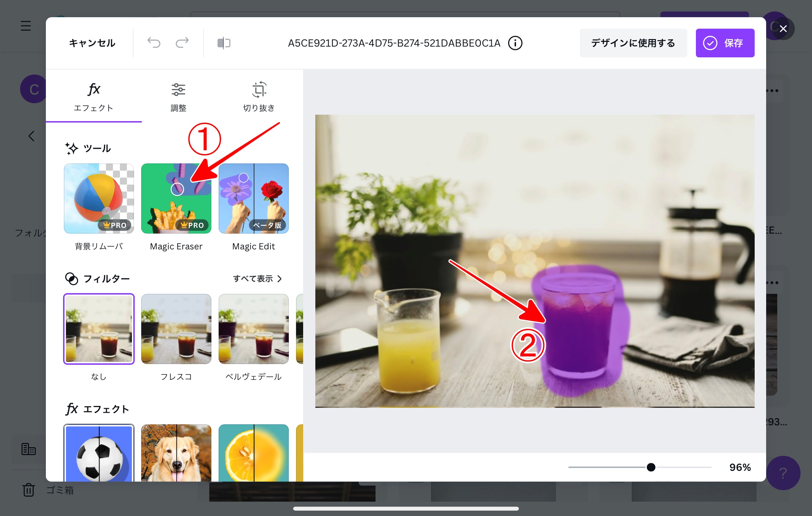Switch to the エフェクト tab
The width and height of the screenshot is (812, 516).
(x=94, y=96)
